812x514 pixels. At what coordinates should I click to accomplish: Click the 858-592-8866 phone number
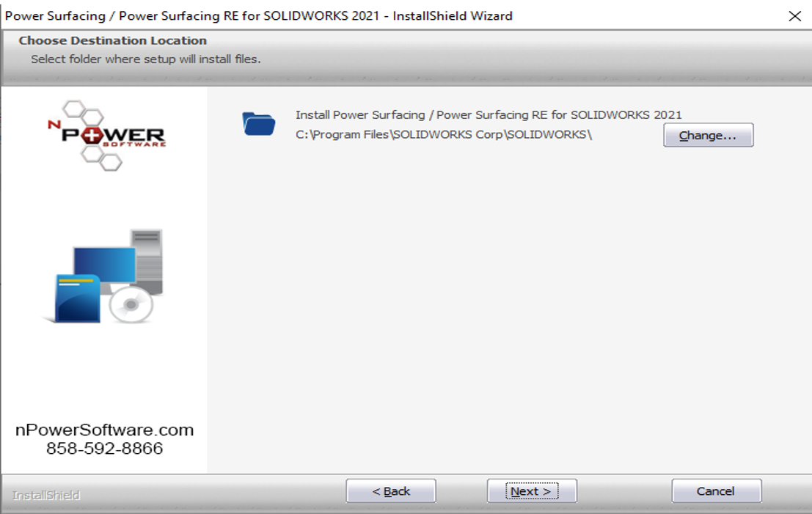[105, 448]
